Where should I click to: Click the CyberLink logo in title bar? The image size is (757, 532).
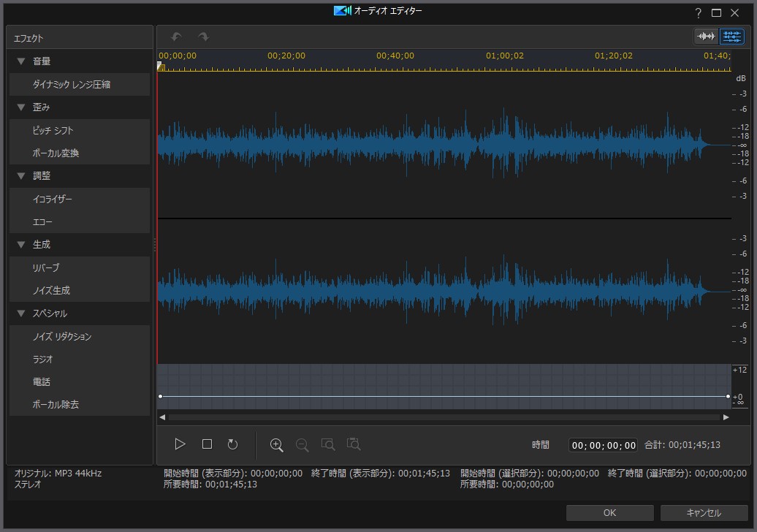pos(342,11)
